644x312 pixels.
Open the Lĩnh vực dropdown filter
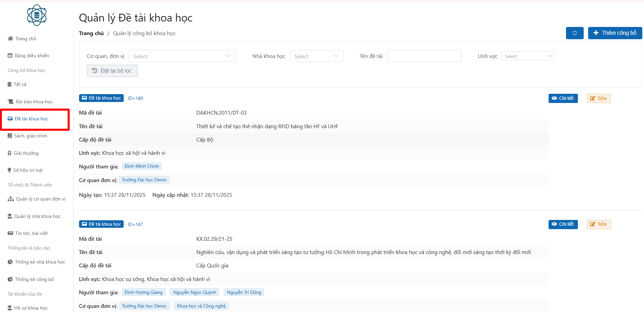[528, 56]
